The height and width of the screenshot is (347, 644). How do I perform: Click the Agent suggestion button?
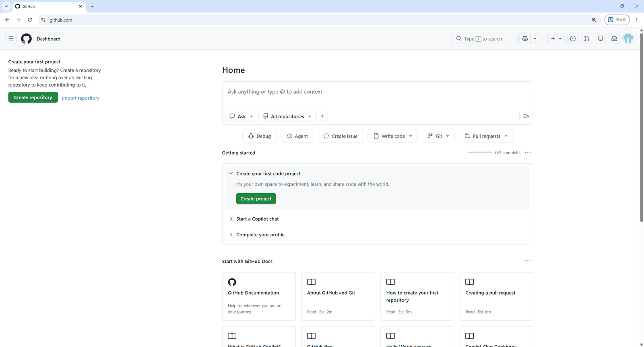tap(297, 136)
